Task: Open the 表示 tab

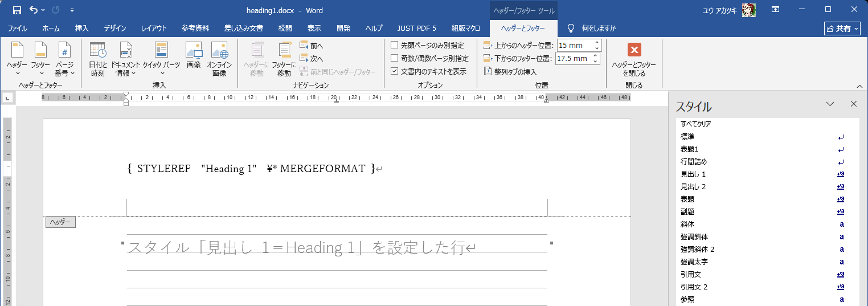Action: pyautogui.click(x=314, y=28)
